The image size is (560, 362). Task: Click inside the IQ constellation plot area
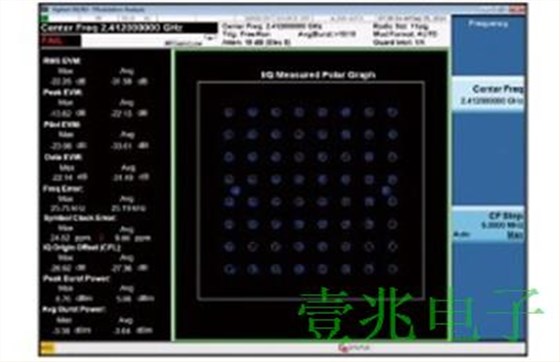pos(311,191)
